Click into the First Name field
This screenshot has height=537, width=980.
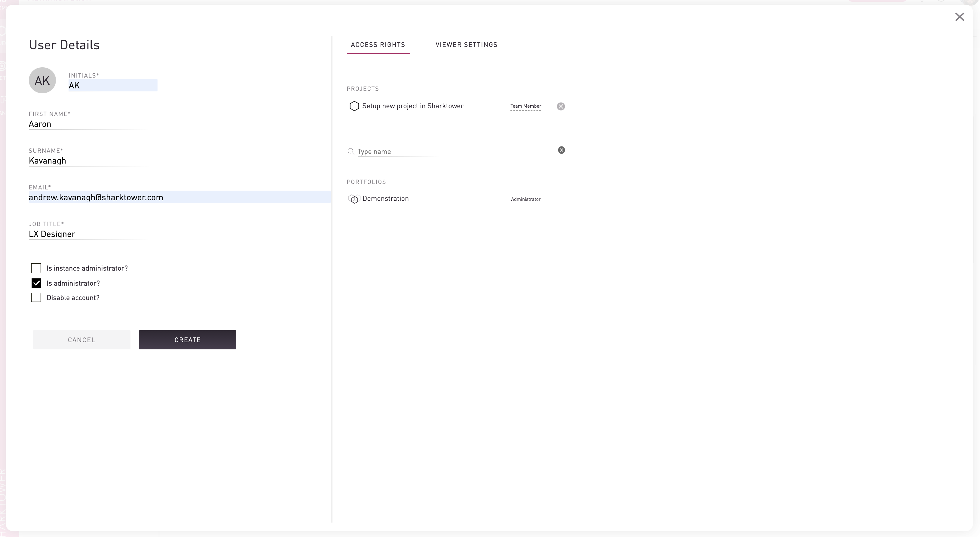pos(86,124)
